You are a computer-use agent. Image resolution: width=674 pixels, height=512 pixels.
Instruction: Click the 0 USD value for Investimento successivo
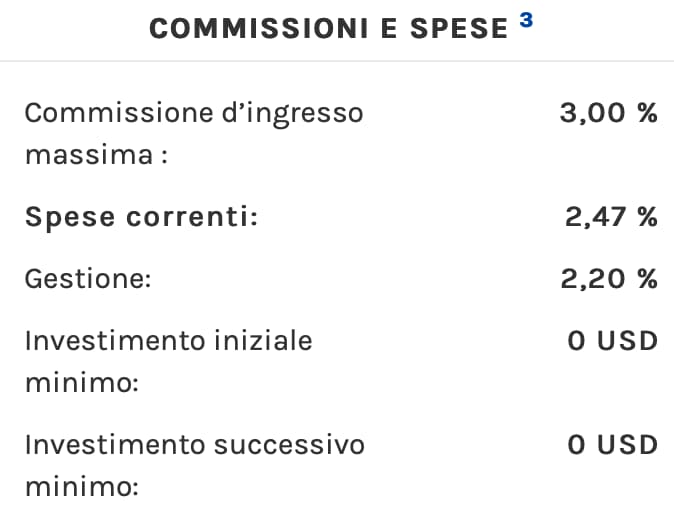[x=612, y=444]
